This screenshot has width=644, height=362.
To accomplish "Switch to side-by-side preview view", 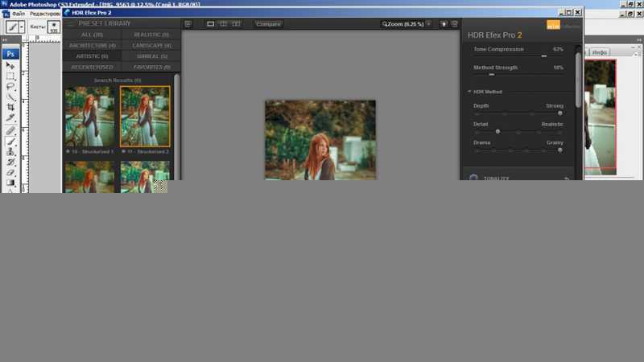I will pyautogui.click(x=236, y=24).
